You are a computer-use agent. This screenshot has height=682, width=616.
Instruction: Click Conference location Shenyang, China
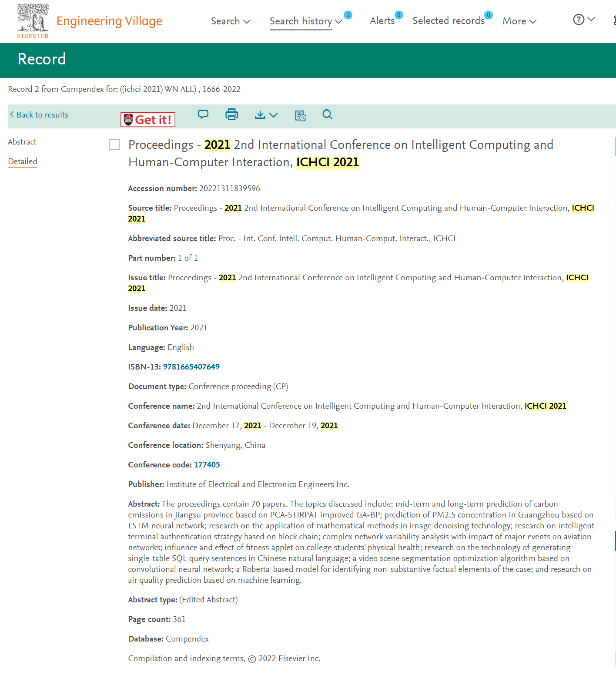(x=235, y=445)
